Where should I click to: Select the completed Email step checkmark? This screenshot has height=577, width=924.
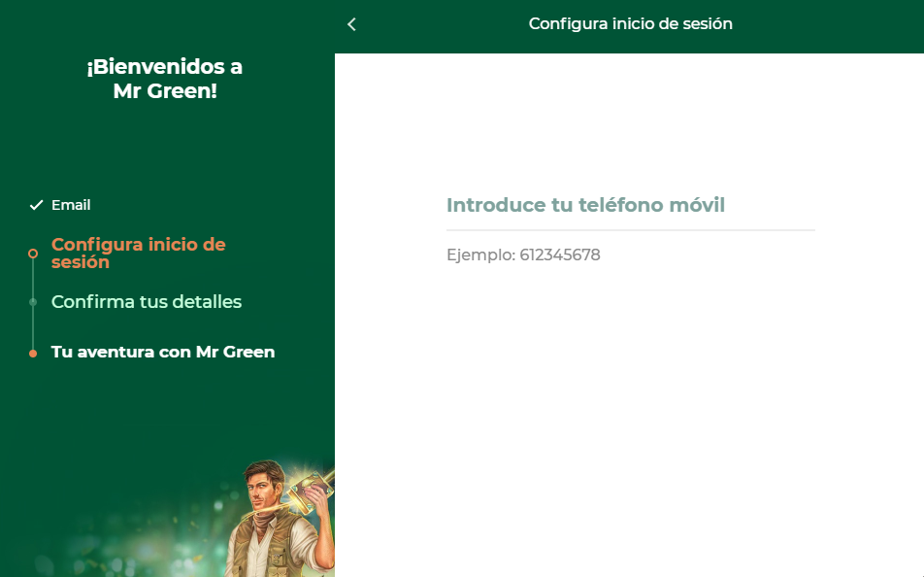pos(37,205)
